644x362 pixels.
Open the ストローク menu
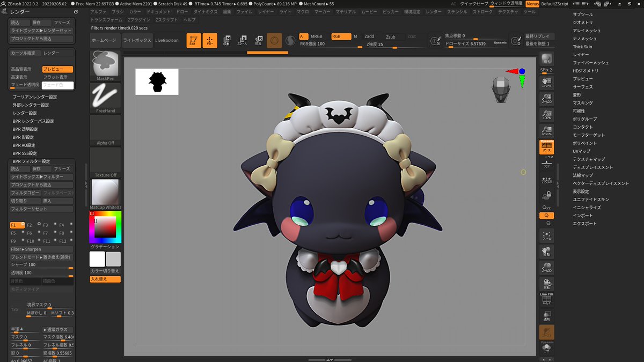[x=483, y=11]
